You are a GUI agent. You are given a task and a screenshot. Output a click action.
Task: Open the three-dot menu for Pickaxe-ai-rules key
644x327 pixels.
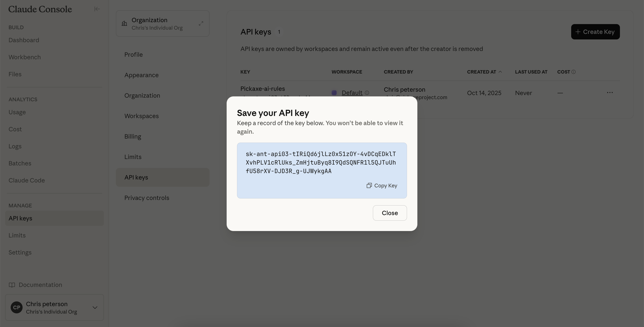pyautogui.click(x=609, y=93)
